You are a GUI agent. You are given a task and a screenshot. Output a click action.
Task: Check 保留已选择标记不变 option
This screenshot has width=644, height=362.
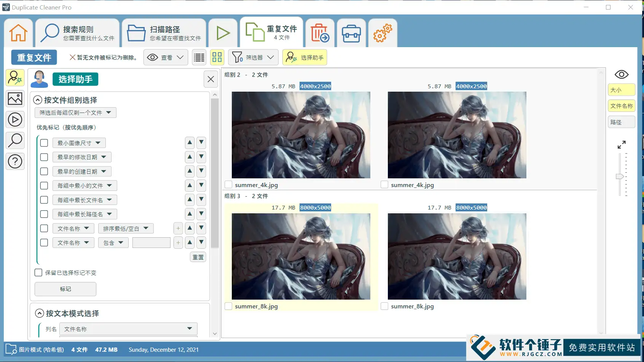(38, 273)
